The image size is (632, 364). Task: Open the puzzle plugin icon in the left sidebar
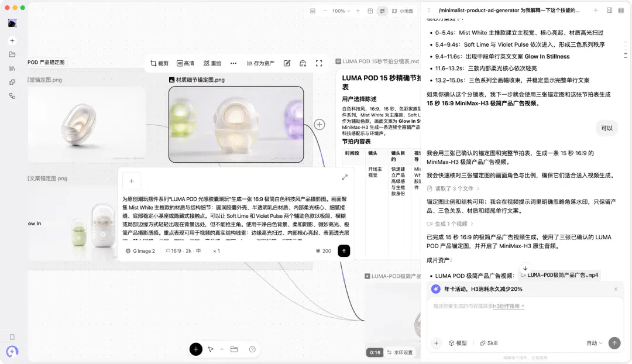click(x=12, y=83)
